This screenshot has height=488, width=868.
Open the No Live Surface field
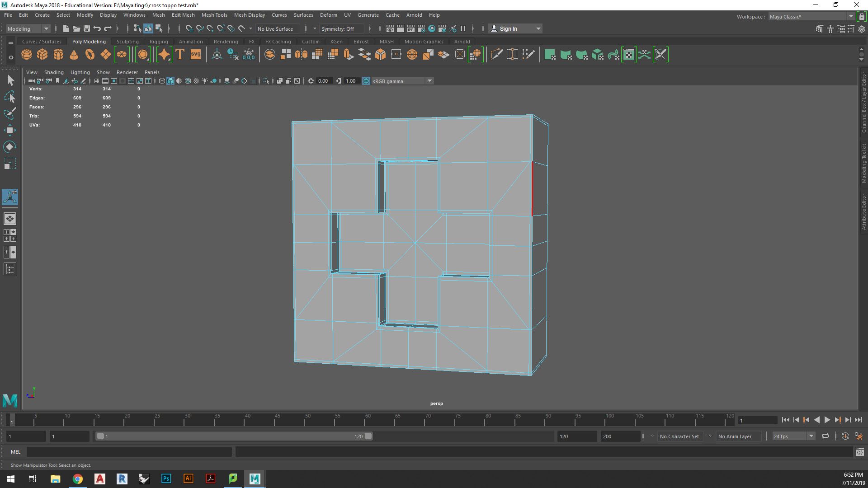pos(278,28)
